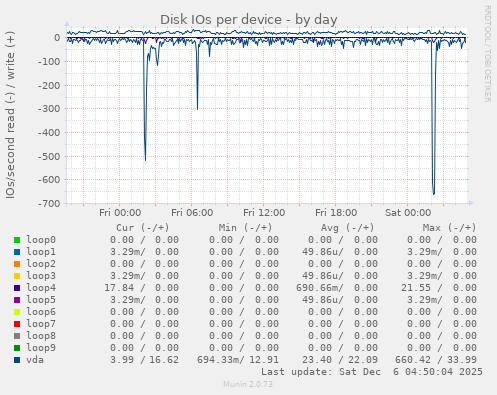Click the loop0 green color swatch
This screenshot has height=395, width=497.
tap(17, 240)
